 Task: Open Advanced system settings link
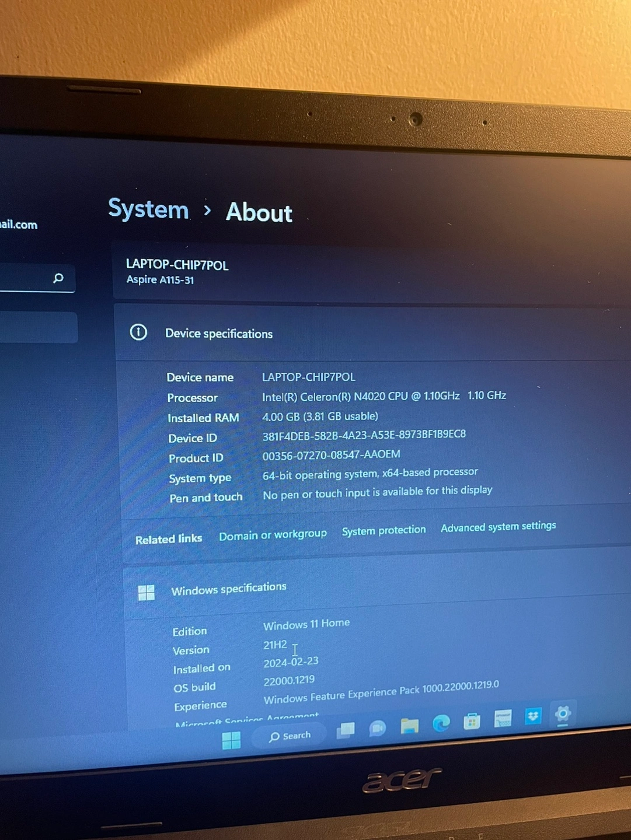point(498,527)
